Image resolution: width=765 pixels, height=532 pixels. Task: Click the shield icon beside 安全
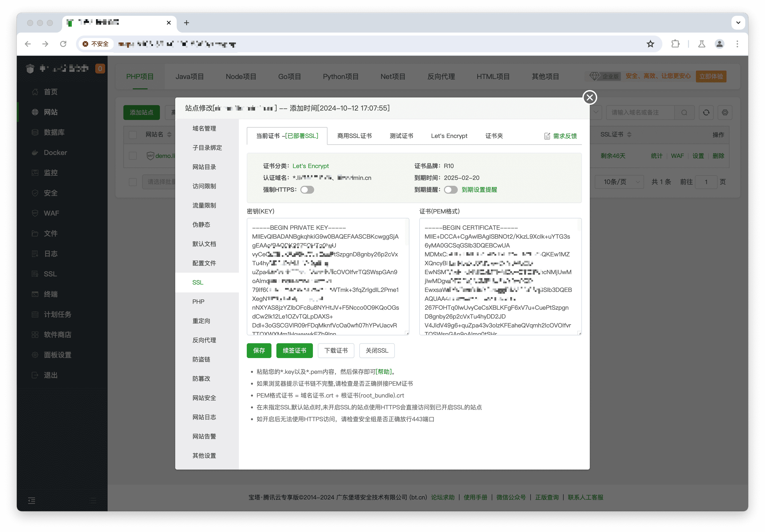[35, 193]
